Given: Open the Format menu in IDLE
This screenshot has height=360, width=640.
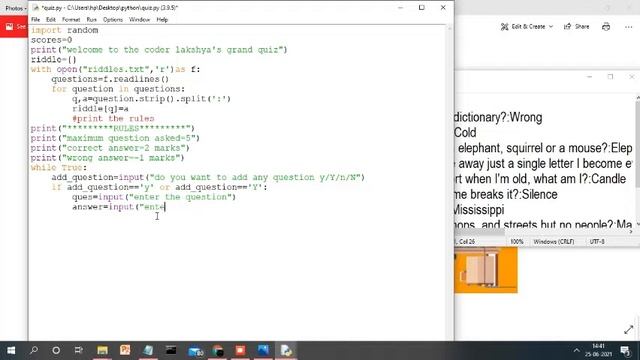Looking at the screenshot, I should point(71,20).
